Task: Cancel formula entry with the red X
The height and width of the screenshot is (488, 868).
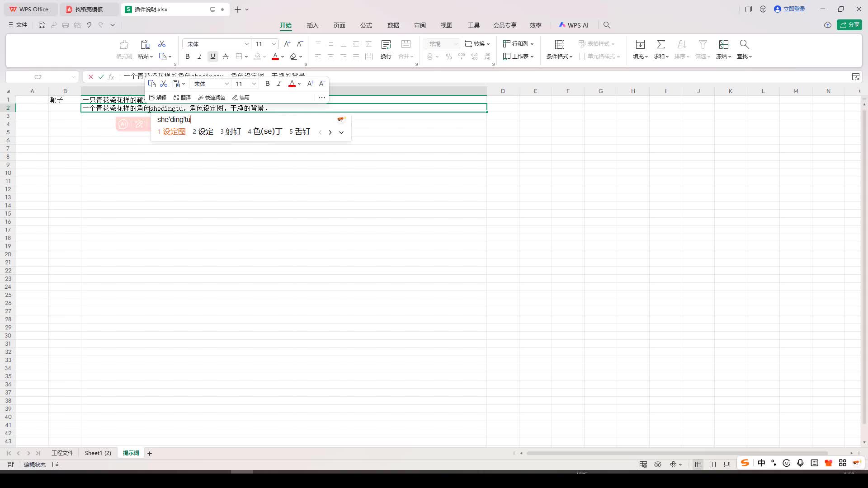Action: pyautogui.click(x=91, y=77)
